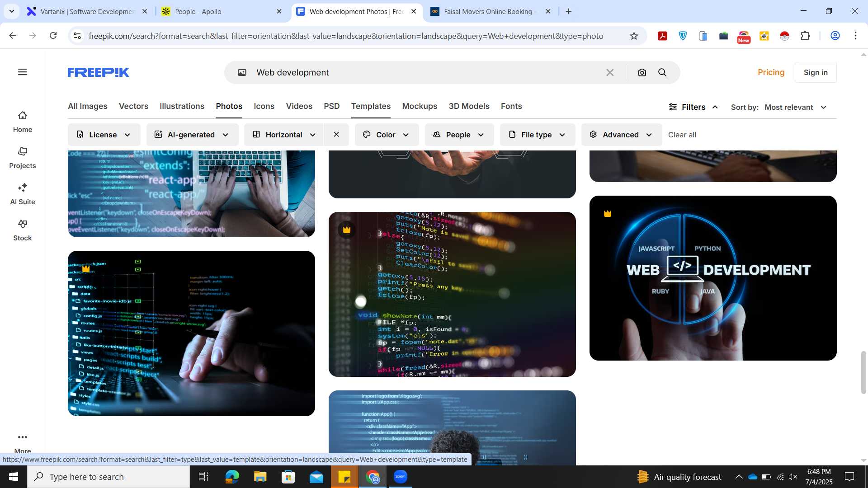The image size is (868, 488).
Task: Close the People - Apollo tab
Action: tap(279, 11)
